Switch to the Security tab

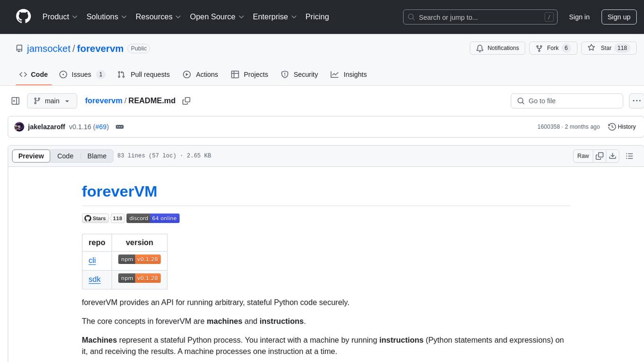(299, 74)
